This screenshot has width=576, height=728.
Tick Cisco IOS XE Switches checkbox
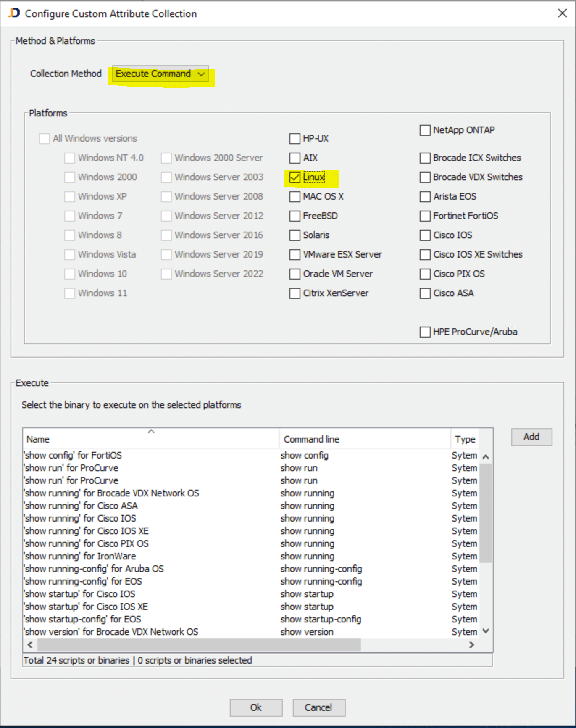click(x=425, y=255)
